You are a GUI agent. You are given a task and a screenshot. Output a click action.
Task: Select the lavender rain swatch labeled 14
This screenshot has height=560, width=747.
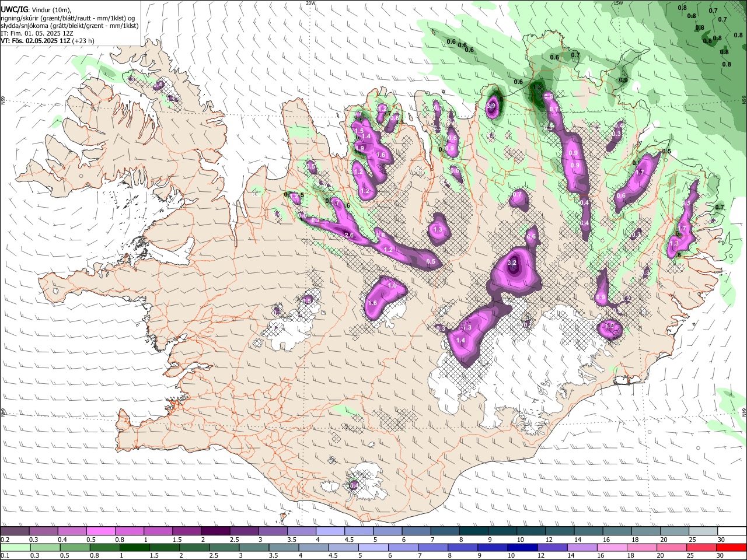[x=582, y=547]
